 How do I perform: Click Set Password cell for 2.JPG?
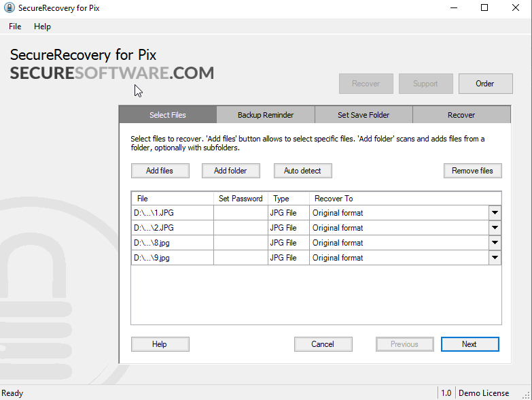tap(241, 228)
